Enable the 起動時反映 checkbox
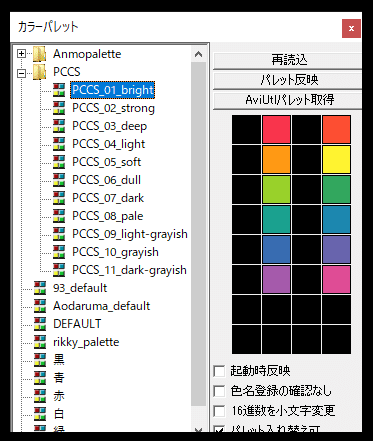This screenshot has width=373, height=441. point(219,371)
